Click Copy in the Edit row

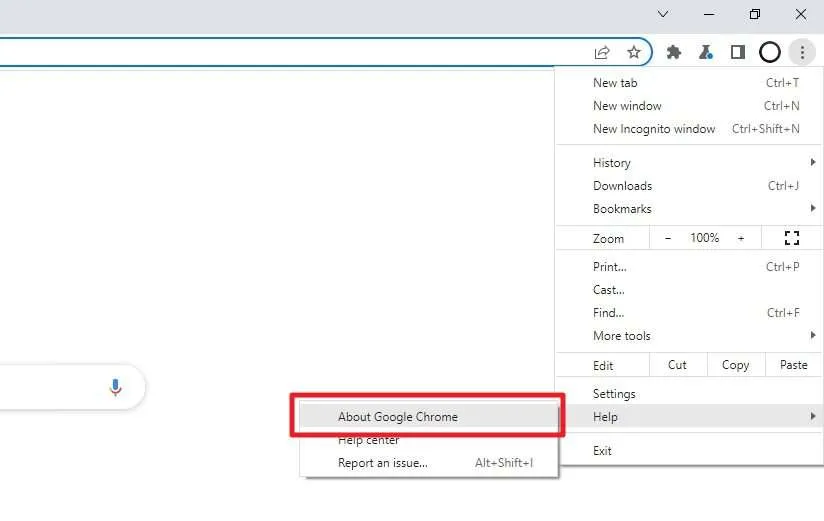pyautogui.click(x=735, y=365)
